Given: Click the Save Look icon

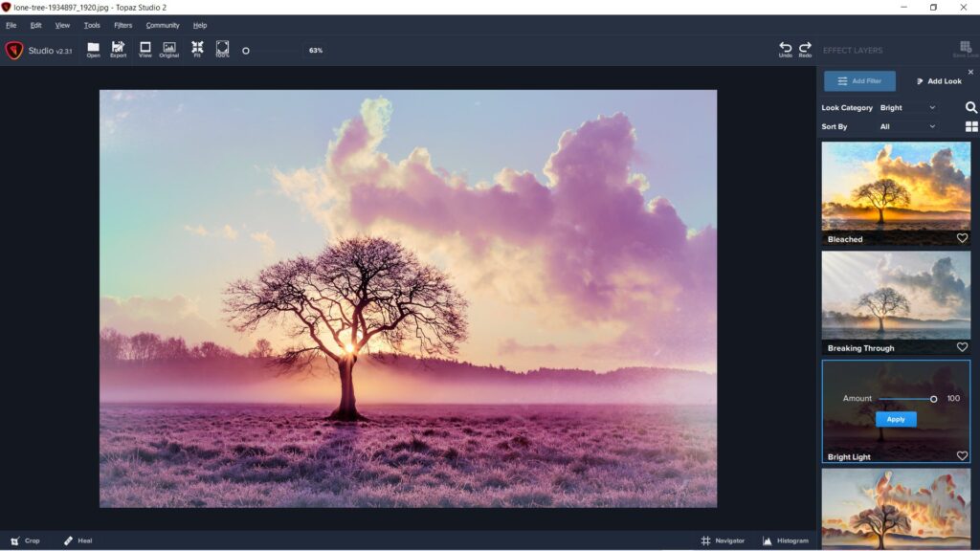Looking at the screenshot, I should [x=966, y=50].
